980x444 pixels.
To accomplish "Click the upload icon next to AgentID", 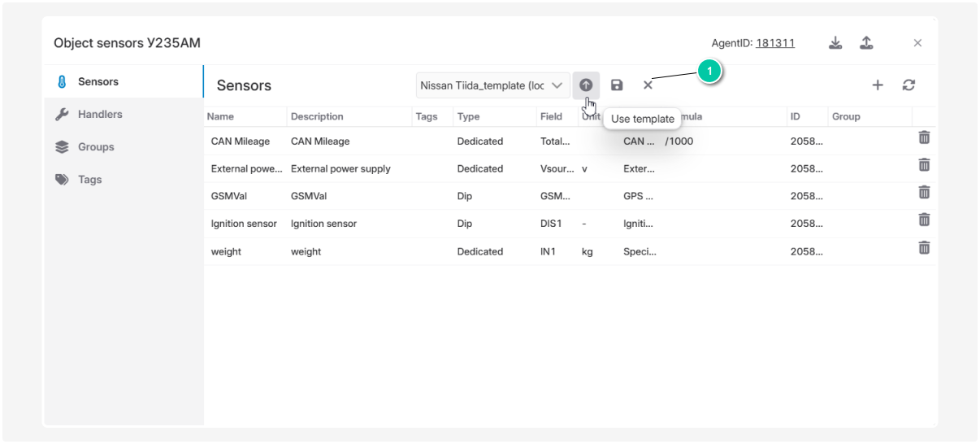I will click(x=866, y=43).
